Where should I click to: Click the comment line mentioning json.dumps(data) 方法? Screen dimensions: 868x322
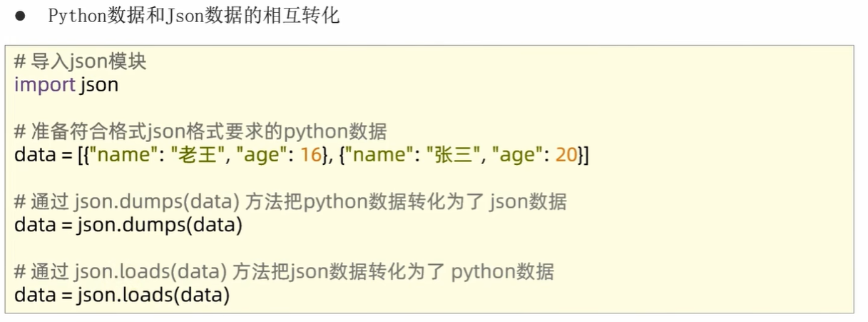click(x=290, y=201)
